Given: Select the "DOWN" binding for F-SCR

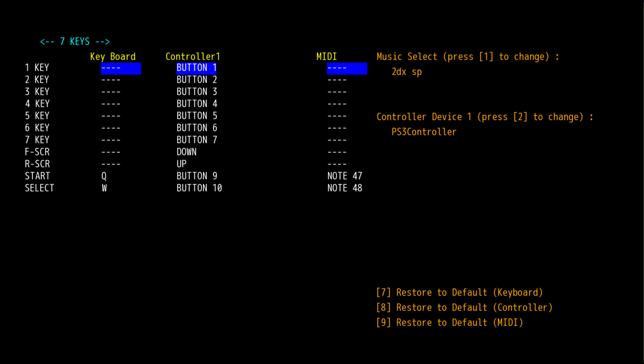Looking at the screenshot, I should pos(187,152).
